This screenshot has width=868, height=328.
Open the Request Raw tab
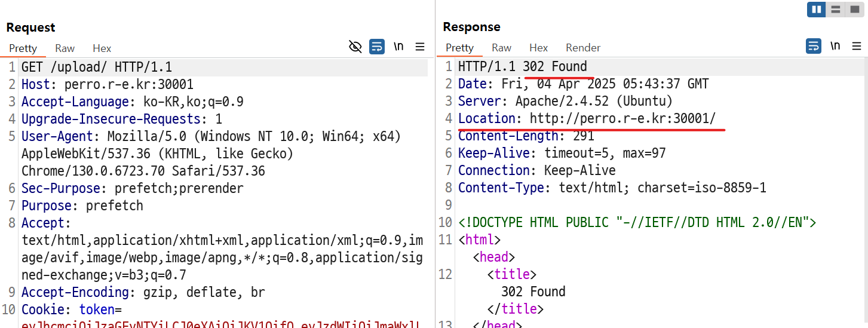tap(65, 48)
